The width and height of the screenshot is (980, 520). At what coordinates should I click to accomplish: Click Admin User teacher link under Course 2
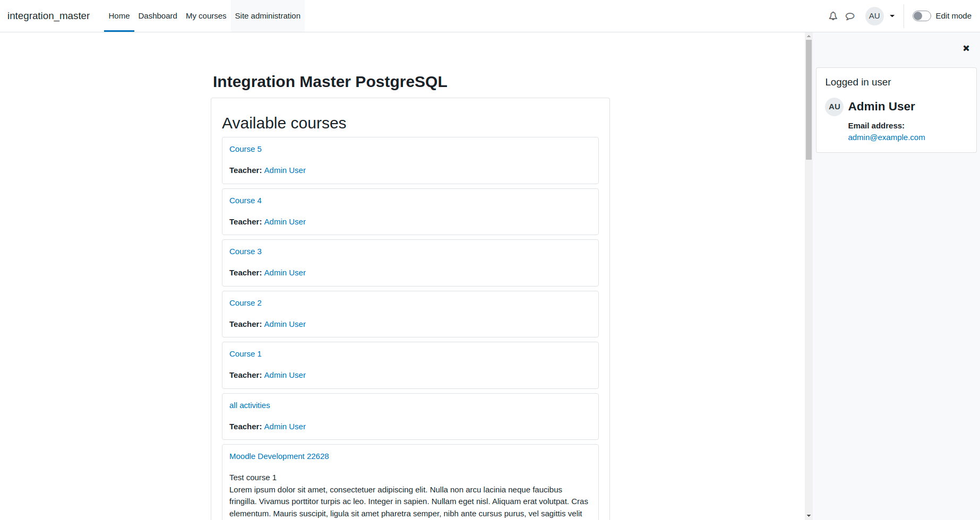pos(285,324)
